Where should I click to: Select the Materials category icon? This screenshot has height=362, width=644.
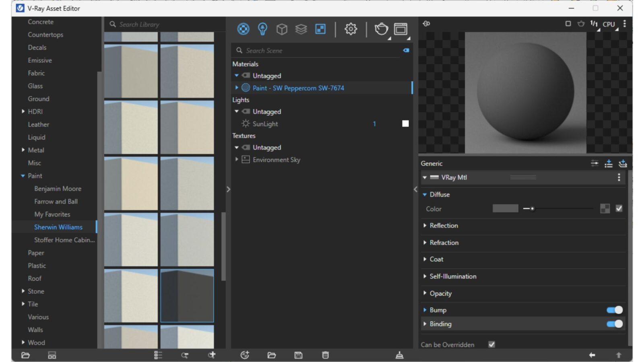pos(244,29)
